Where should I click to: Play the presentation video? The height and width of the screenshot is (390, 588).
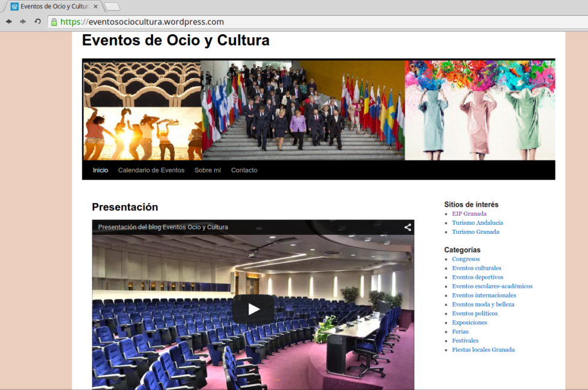pos(253,309)
